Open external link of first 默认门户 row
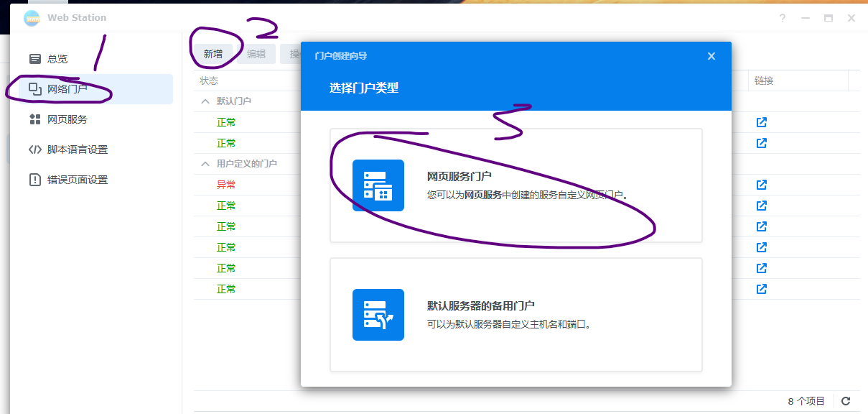Viewport: 868px width, 414px height. (762, 122)
